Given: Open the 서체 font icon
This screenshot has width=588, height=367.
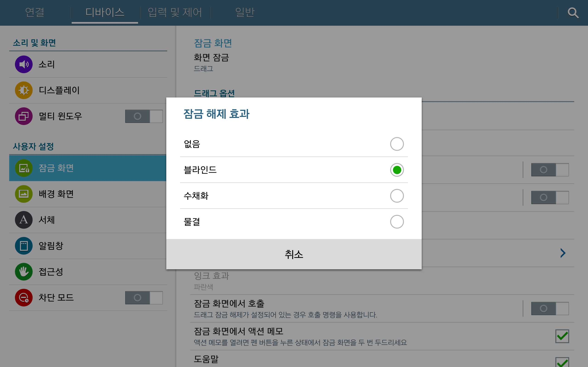Looking at the screenshot, I should pyautogui.click(x=24, y=220).
